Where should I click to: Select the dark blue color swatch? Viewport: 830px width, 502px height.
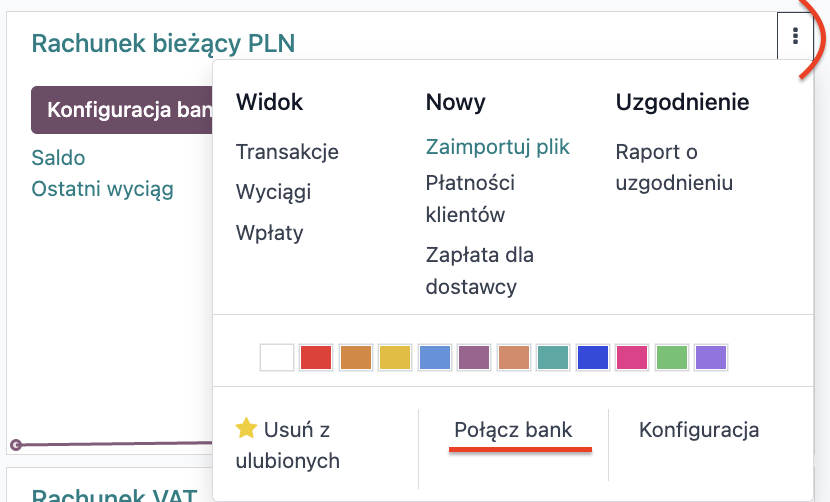[x=593, y=357]
